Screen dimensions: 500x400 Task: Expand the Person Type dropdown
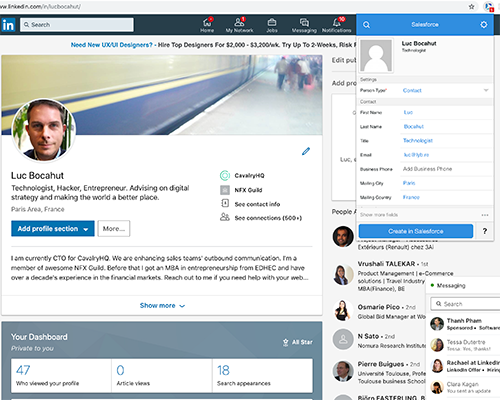click(446, 90)
